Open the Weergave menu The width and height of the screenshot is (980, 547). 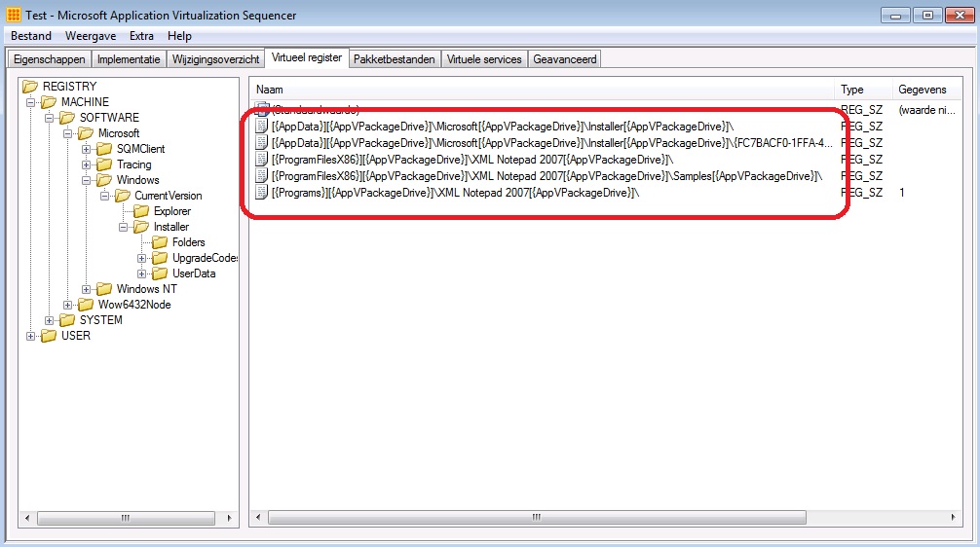click(91, 36)
